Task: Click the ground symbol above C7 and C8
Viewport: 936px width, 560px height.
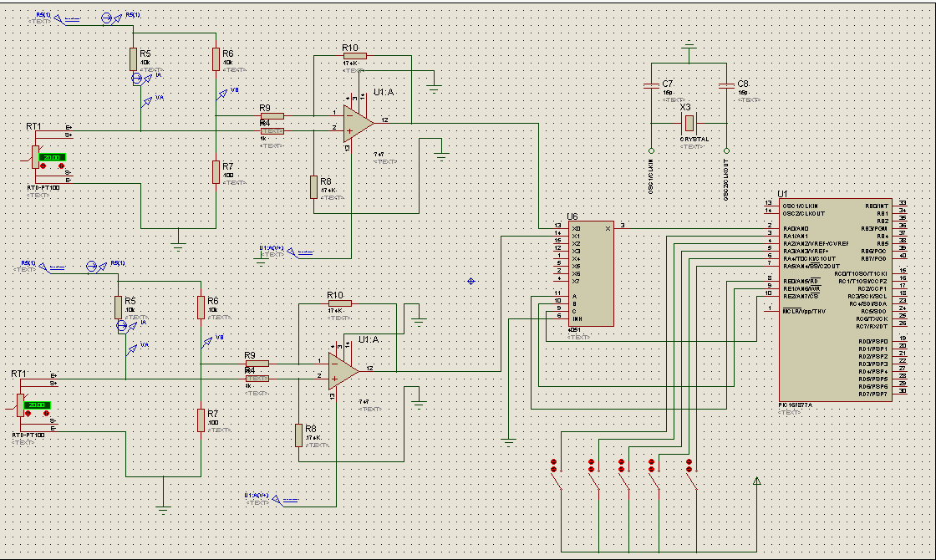Action: pos(689,45)
